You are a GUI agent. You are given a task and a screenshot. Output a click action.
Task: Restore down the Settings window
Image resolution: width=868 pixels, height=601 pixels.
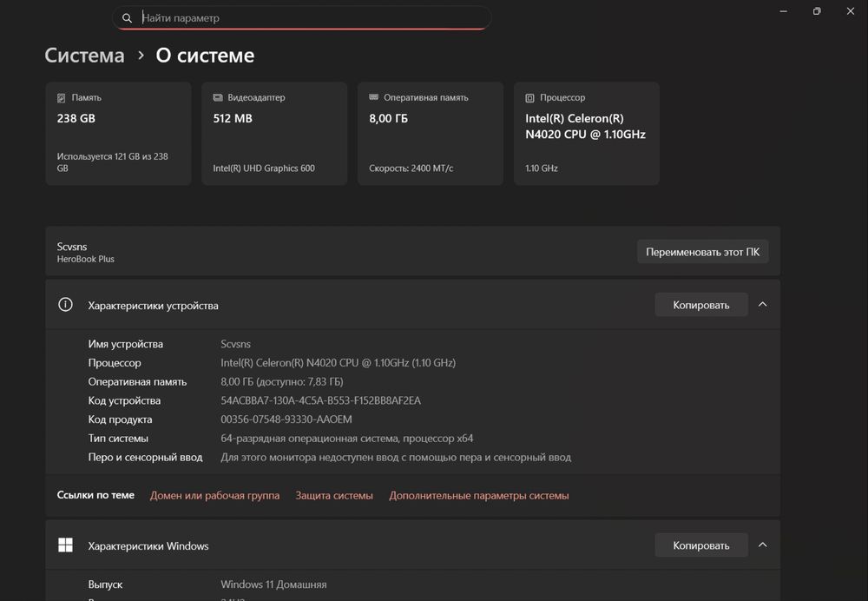click(817, 11)
